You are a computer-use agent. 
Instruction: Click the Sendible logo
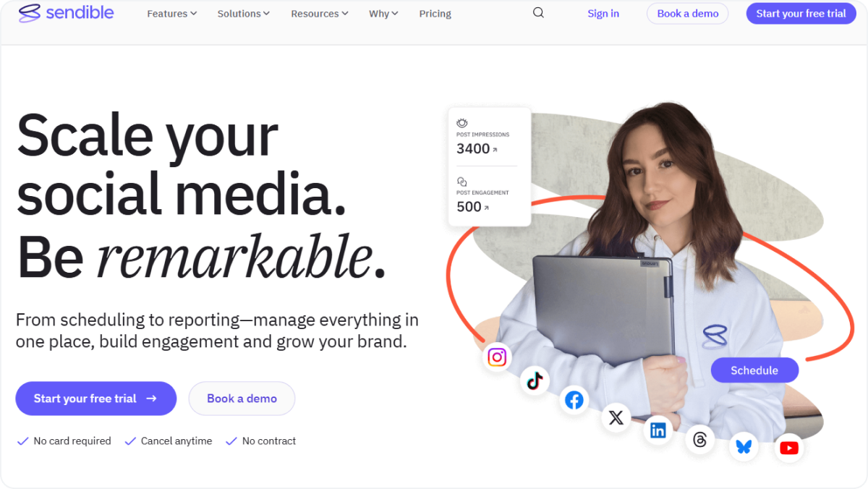click(x=66, y=13)
